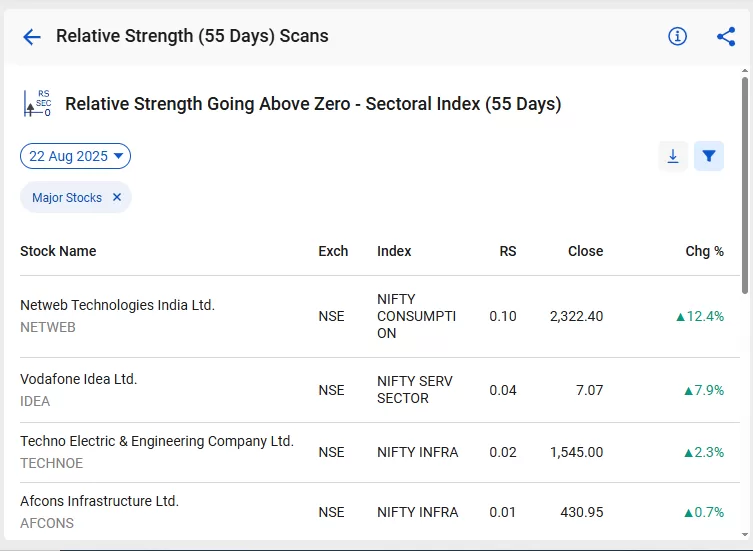This screenshot has height=551, width=753.
Task: Click the TECHNOE ticker symbol
Action: (x=51, y=463)
